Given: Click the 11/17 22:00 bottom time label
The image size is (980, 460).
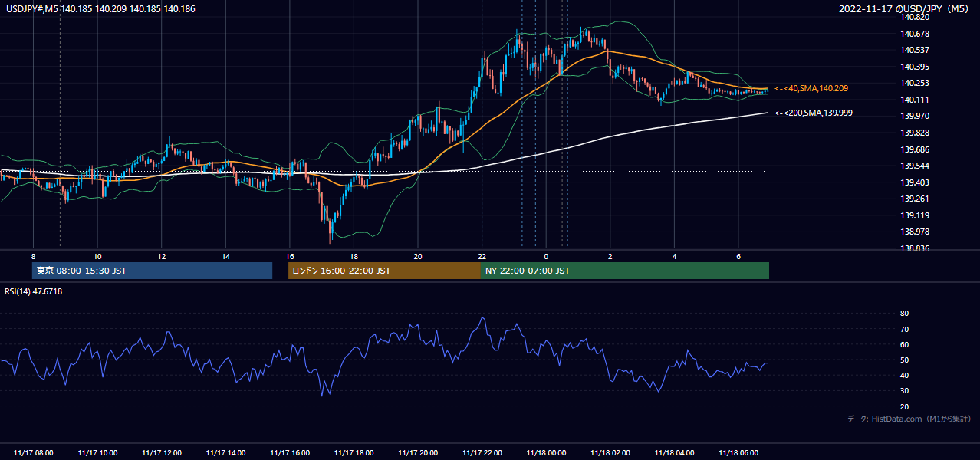Looking at the screenshot, I should tap(482, 453).
